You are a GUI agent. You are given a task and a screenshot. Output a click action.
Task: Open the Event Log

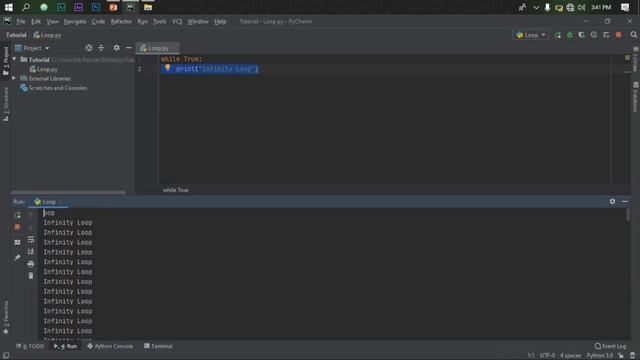pyautogui.click(x=611, y=346)
